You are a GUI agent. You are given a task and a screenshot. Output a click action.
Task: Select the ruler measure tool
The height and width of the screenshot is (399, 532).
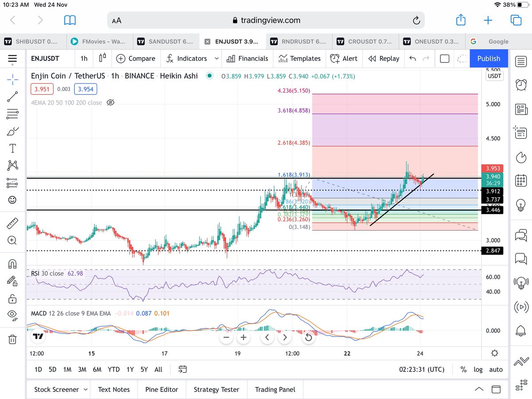tap(12, 223)
